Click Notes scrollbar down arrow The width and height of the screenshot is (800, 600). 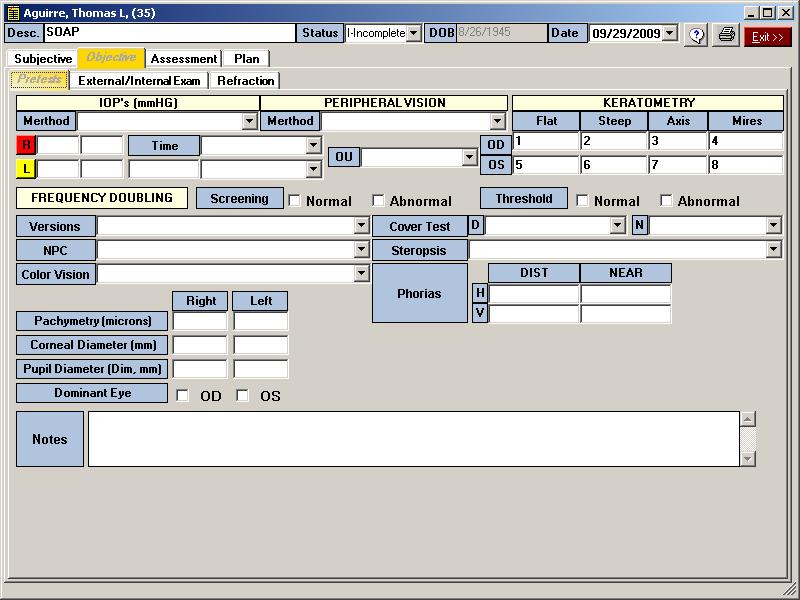click(747, 458)
